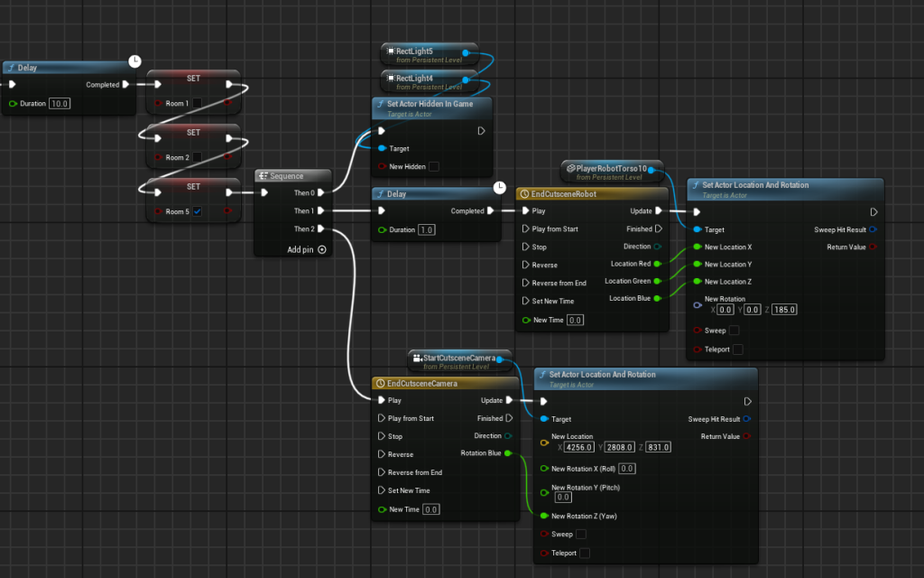Viewport: 924px width, 578px height.
Task: Click the PlayerRobotTorso10 actor reference icon
Action: coord(570,169)
